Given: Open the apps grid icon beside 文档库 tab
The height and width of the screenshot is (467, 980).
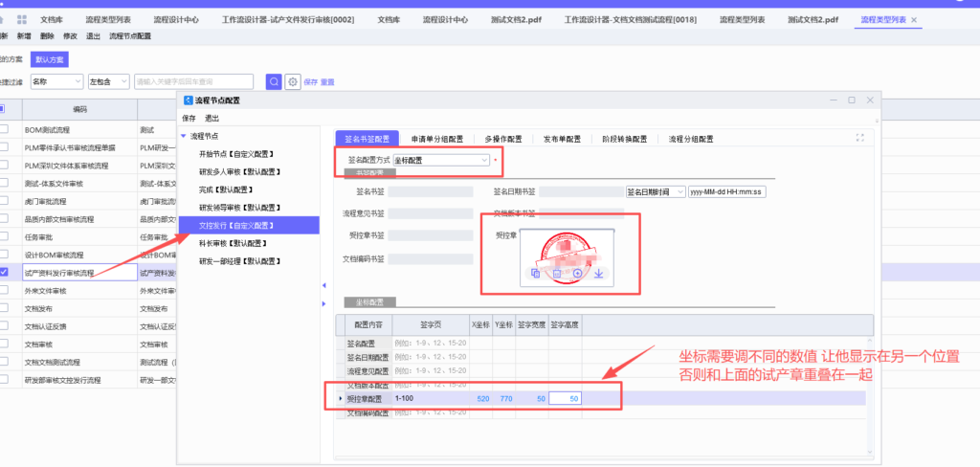Looking at the screenshot, I should pos(22,20).
